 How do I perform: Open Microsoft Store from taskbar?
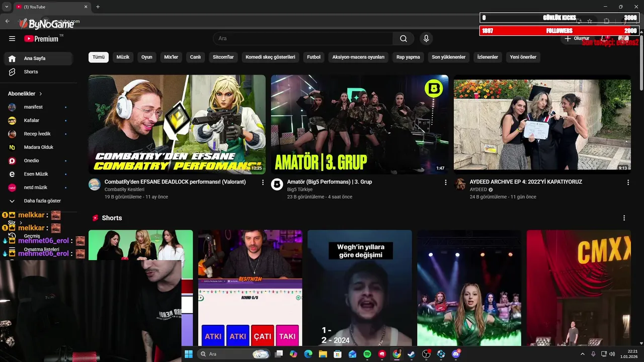coord(338,354)
